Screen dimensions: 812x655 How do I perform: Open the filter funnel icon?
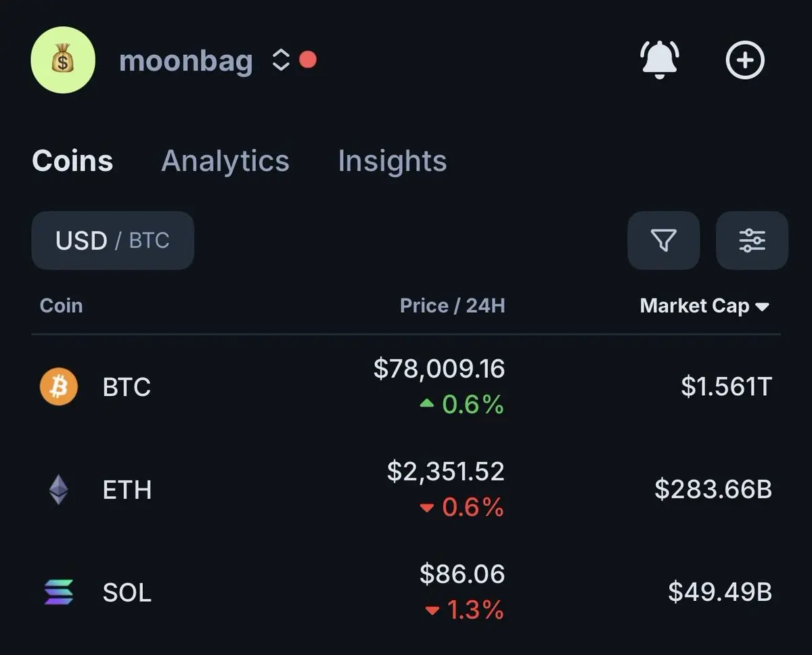tap(663, 240)
